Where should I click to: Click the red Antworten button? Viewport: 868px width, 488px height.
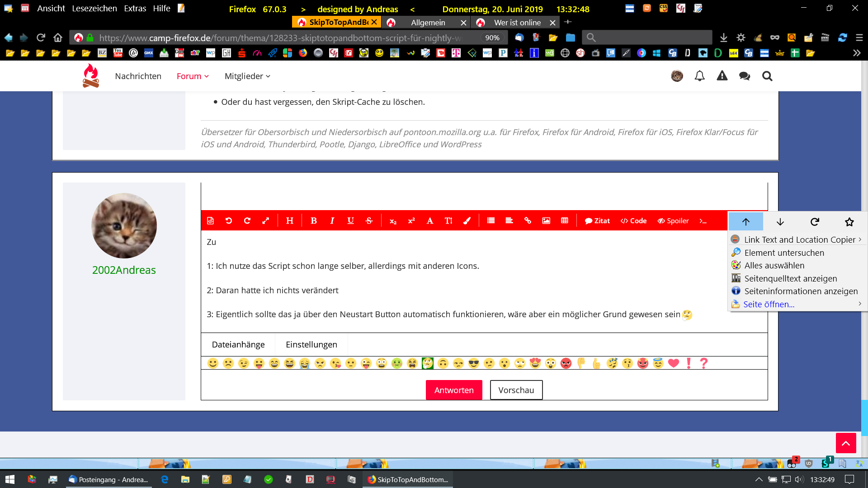[x=454, y=390]
